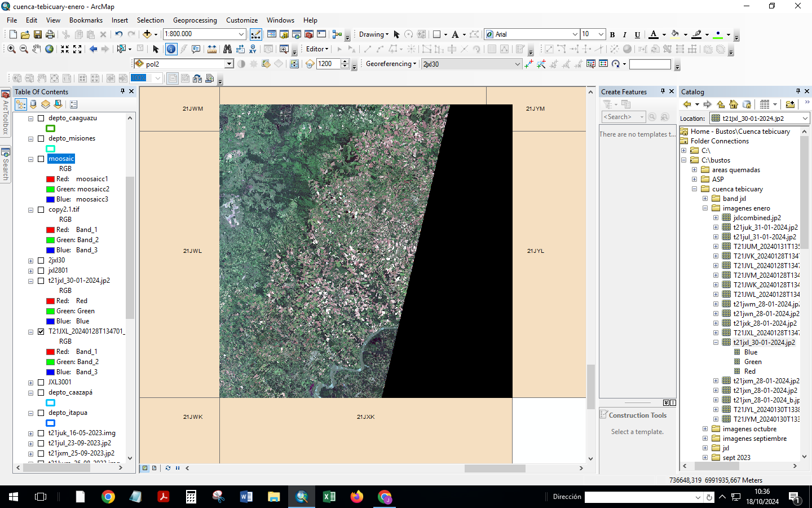Screen dimensions: 812x508
Task: Go back to the previous extent
Action: pos(93,49)
